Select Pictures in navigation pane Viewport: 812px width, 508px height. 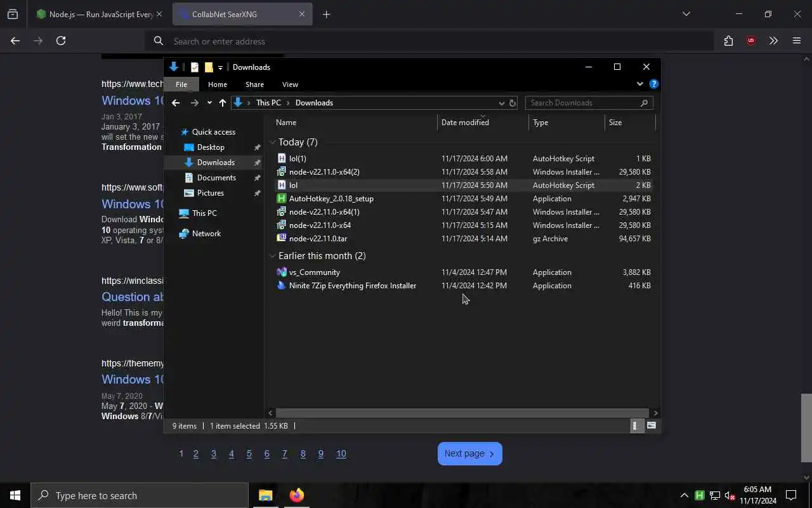tap(210, 193)
